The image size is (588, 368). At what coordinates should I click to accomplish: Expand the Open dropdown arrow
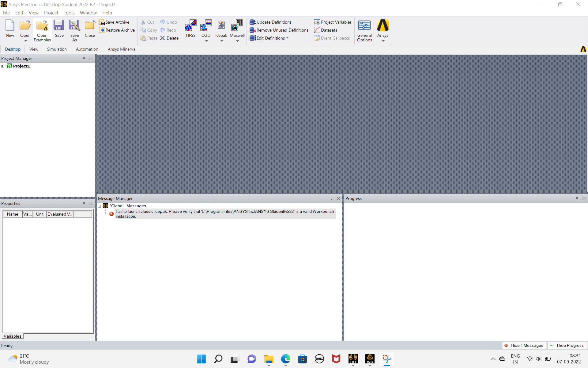coord(26,40)
